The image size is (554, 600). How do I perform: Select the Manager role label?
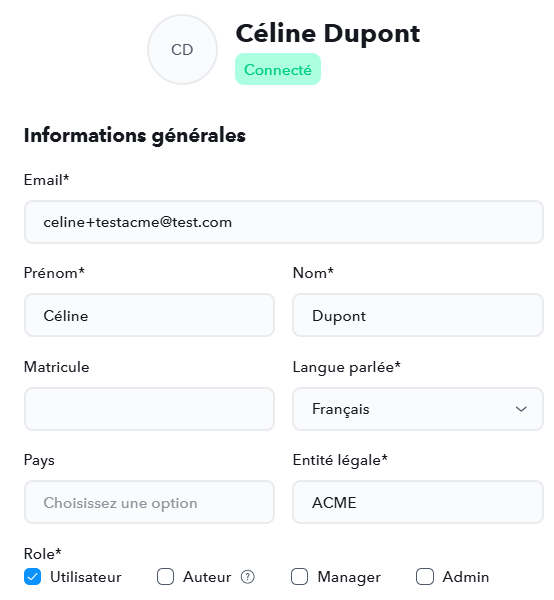349,577
